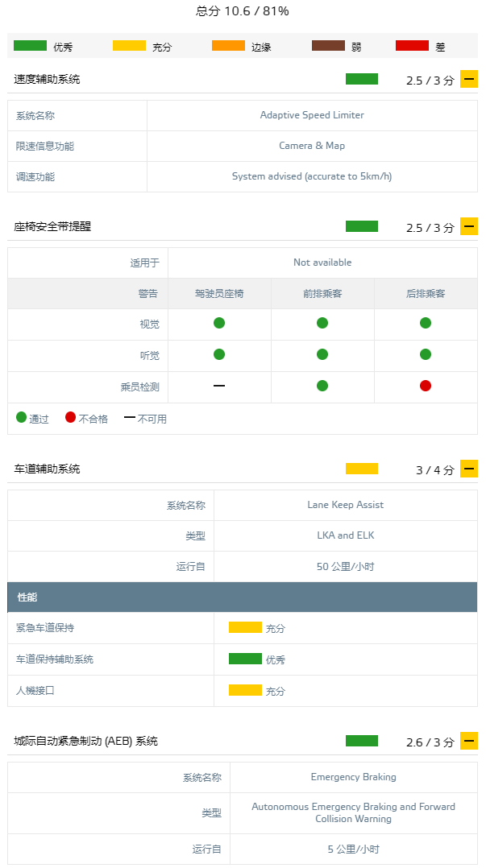Click the green 优秀 legend swatch
486x868 pixels.
click(30, 46)
